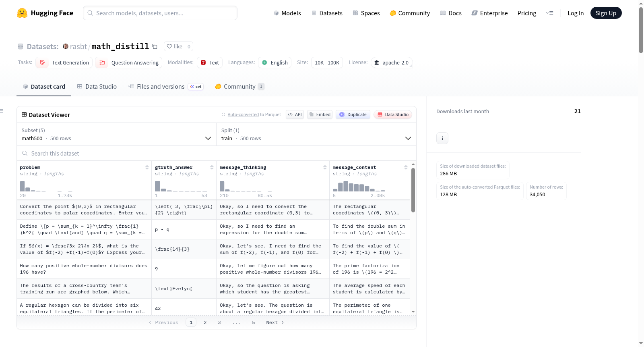The height and width of the screenshot is (347, 644).
Task: Go to page 2 of rows
Action: tap(205, 322)
